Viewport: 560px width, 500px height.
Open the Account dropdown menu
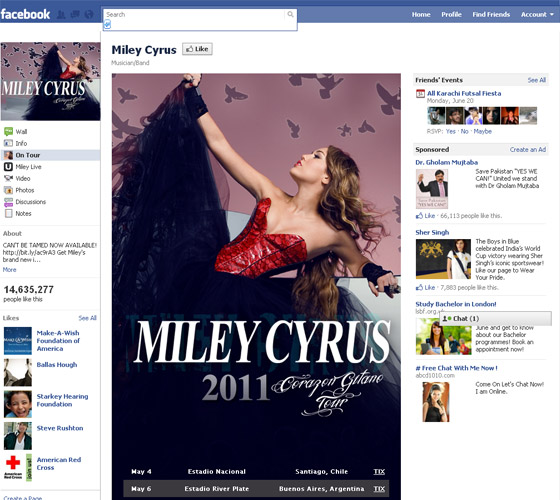pos(537,15)
